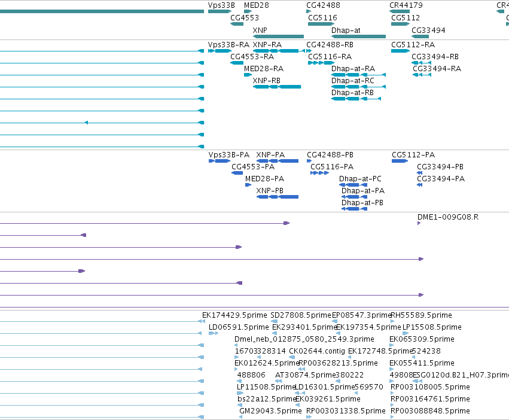Select transcript CG42488-RB label
This screenshot has width=509, height=420.
pos(330,44)
